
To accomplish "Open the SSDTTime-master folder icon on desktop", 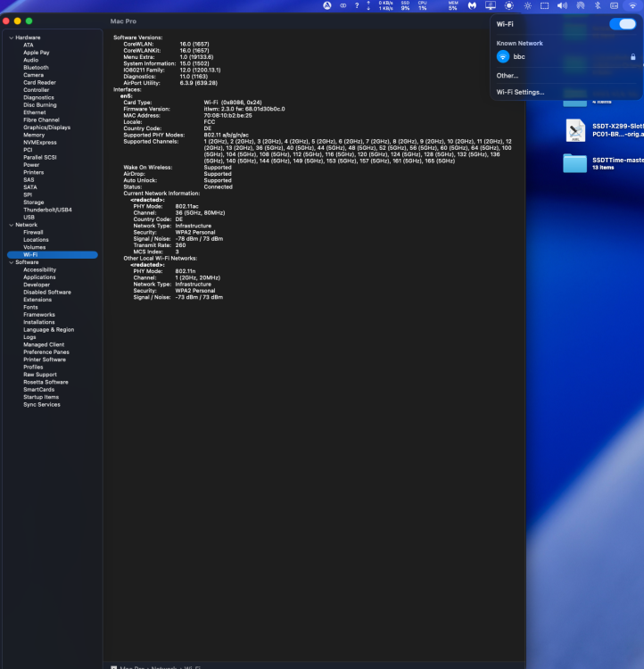I will [x=574, y=163].
